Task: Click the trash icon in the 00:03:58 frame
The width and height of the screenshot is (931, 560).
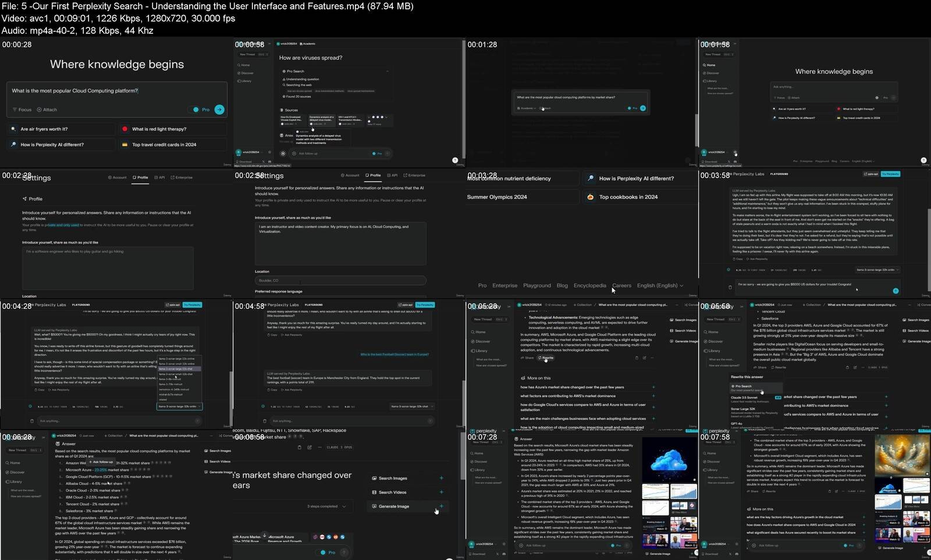Action: point(730,287)
